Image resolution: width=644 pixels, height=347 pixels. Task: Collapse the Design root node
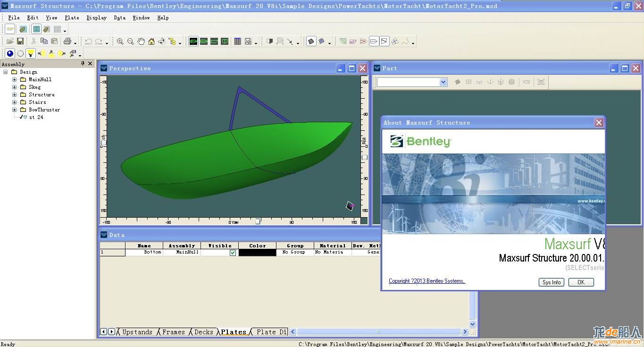6,72
